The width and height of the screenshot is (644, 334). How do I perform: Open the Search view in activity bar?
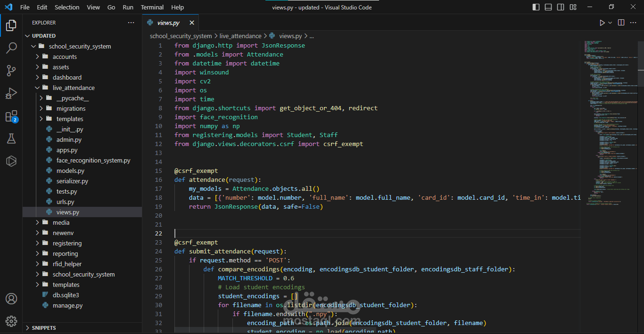click(x=11, y=48)
